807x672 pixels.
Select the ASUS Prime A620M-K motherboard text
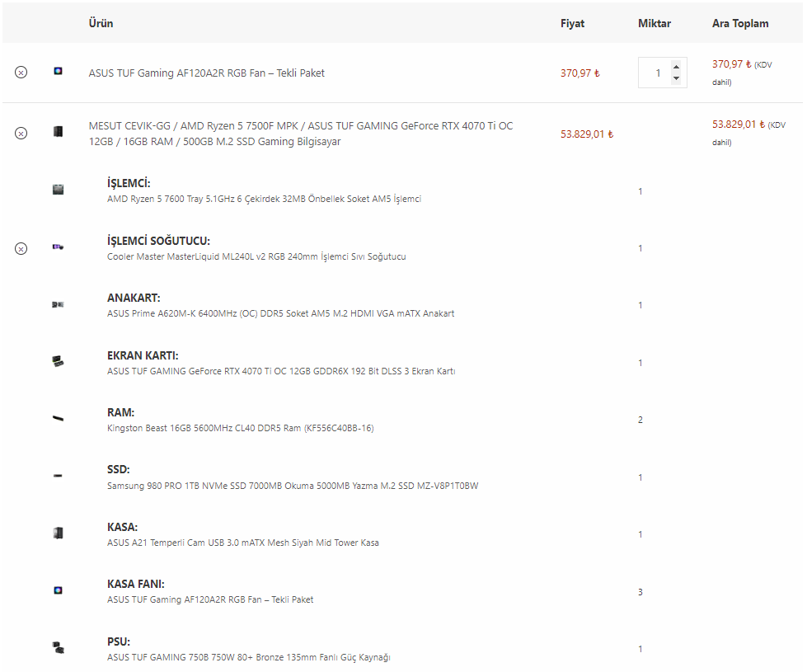[280, 313]
